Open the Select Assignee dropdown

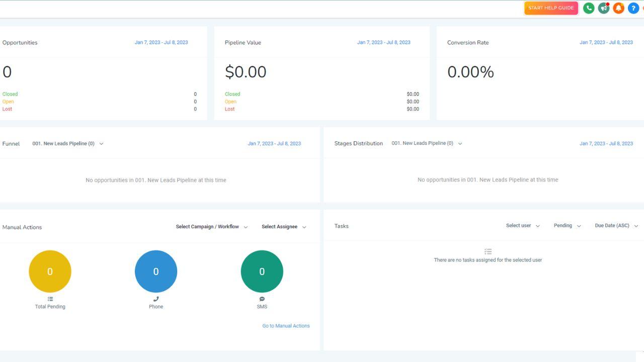click(284, 227)
